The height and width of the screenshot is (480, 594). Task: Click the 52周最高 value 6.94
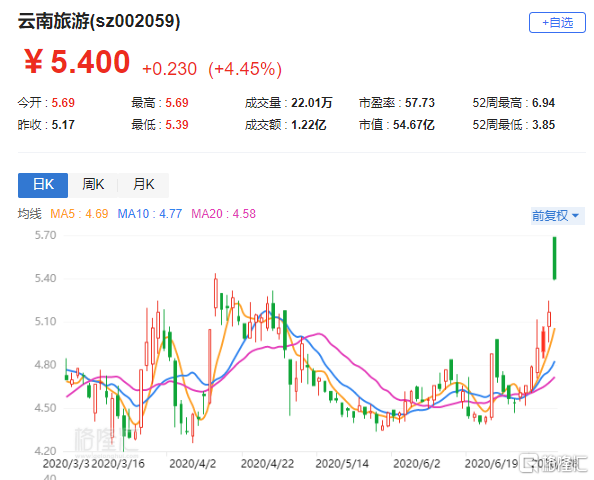click(x=543, y=103)
